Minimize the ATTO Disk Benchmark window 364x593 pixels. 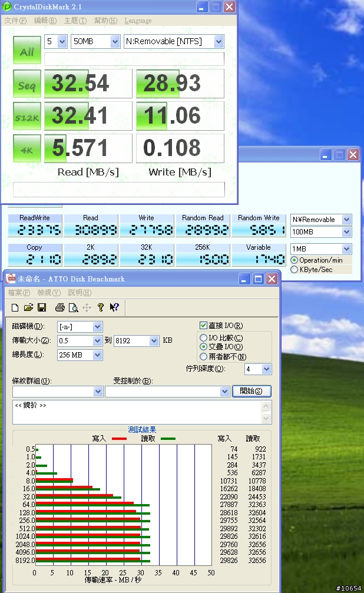pyautogui.click(x=245, y=279)
